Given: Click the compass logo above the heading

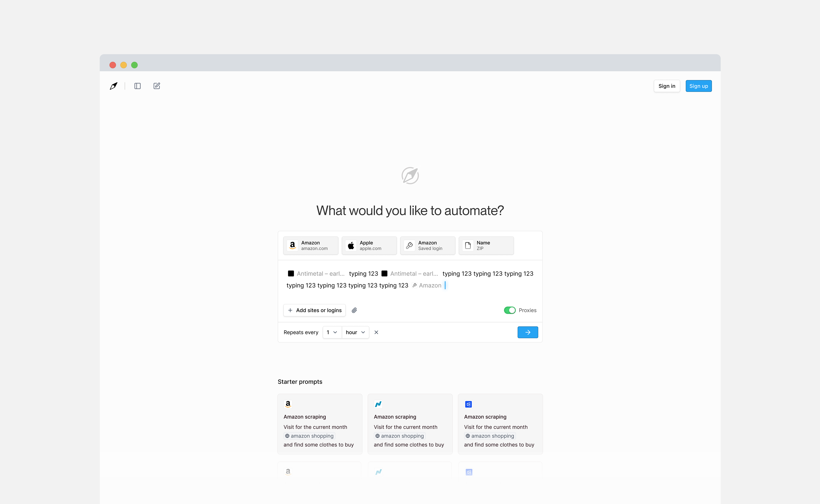Looking at the screenshot, I should 410,176.
